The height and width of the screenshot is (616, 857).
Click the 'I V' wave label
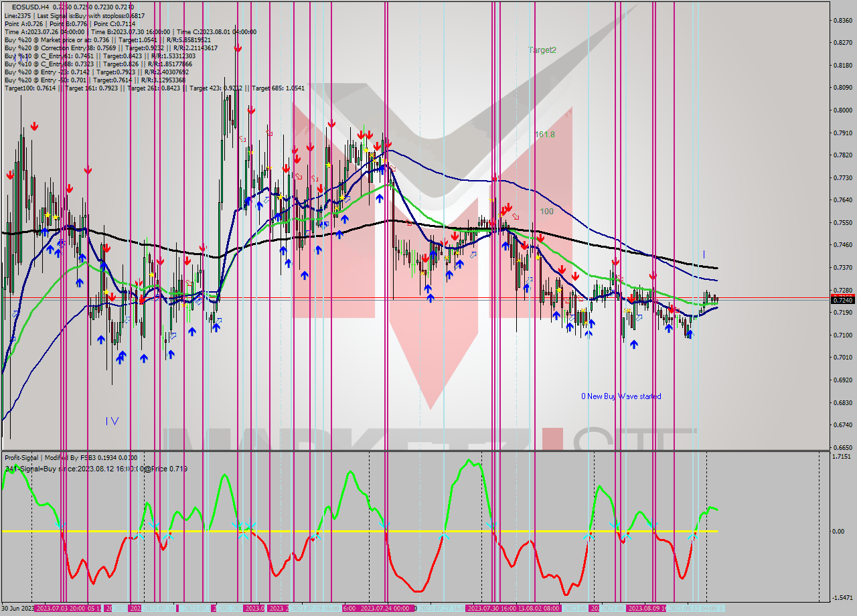112,421
